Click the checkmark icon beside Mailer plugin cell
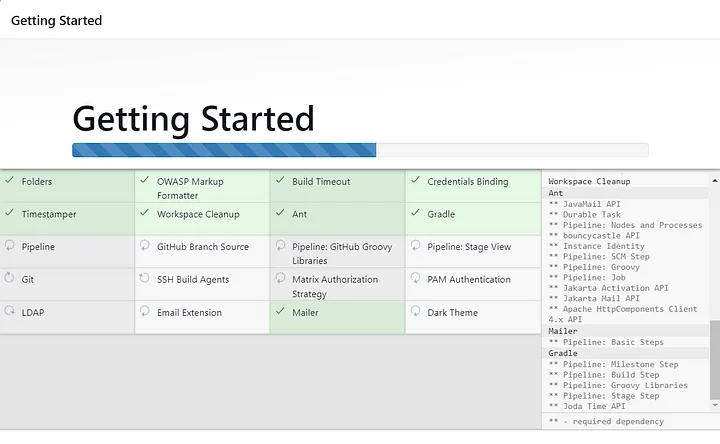This screenshot has height=444, width=720. click(x=280, y=311)
